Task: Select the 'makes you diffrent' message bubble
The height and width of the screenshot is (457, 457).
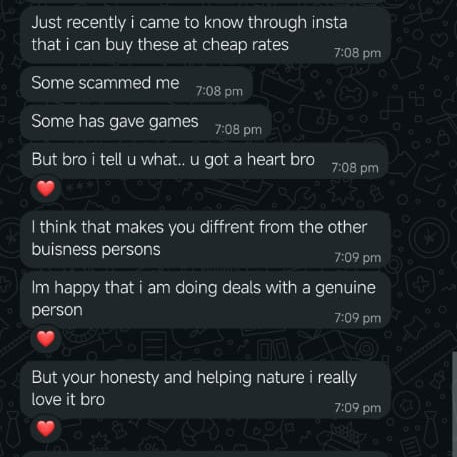Action: click(x=205, y=239)
